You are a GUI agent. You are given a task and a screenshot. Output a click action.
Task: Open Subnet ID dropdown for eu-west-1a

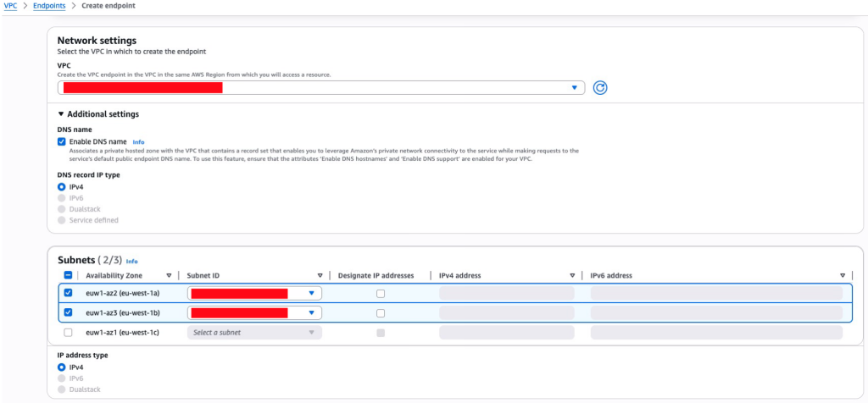point(311,293)
